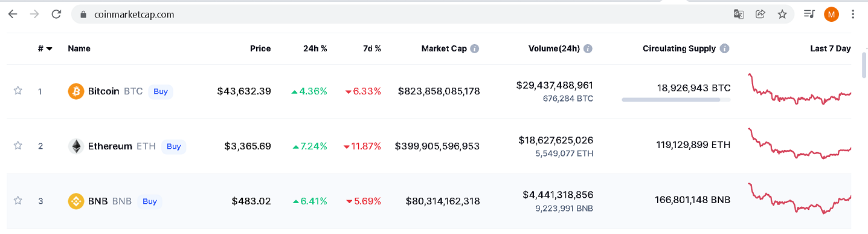Add Bitcoin to watchlist via star

click(x=18, y=91)
